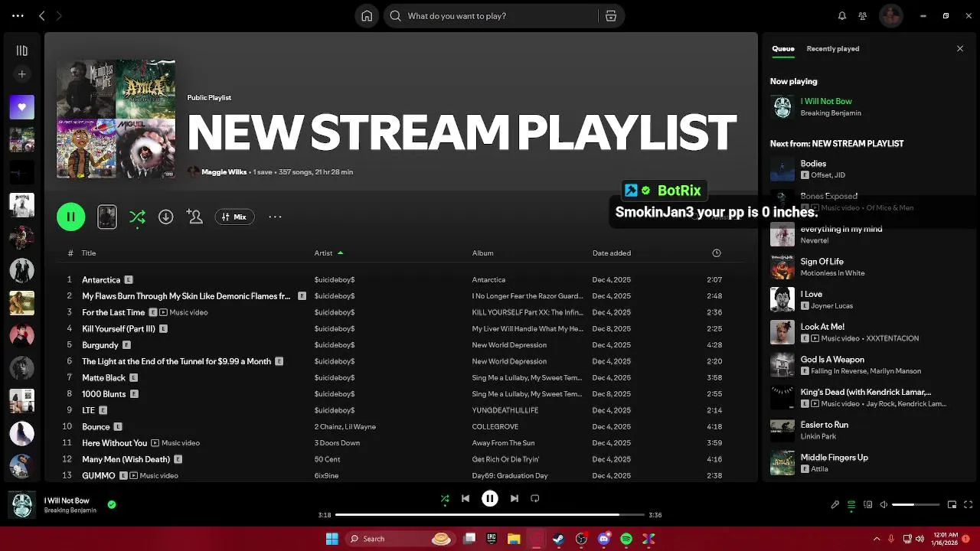Show hidden system tray icons

(877, 539)
